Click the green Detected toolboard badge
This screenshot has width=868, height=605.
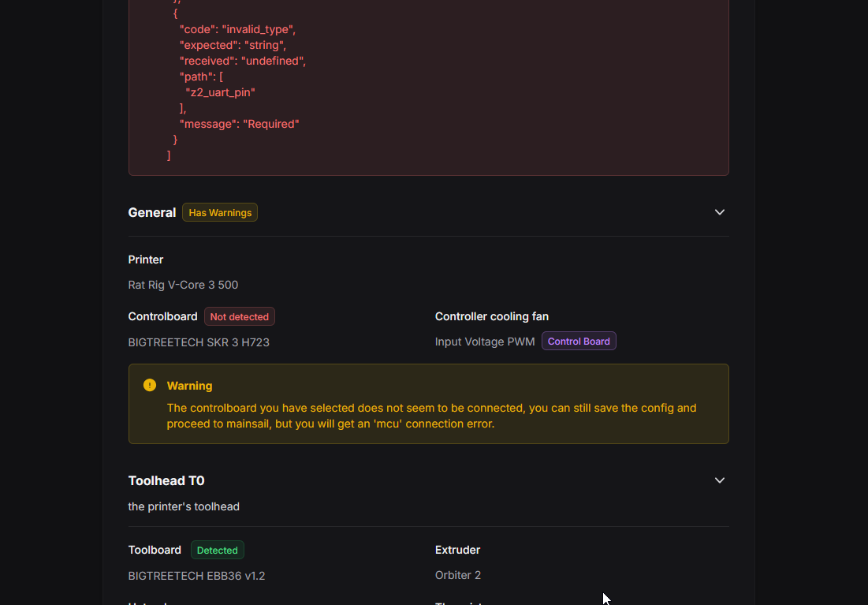click(217, 550)
